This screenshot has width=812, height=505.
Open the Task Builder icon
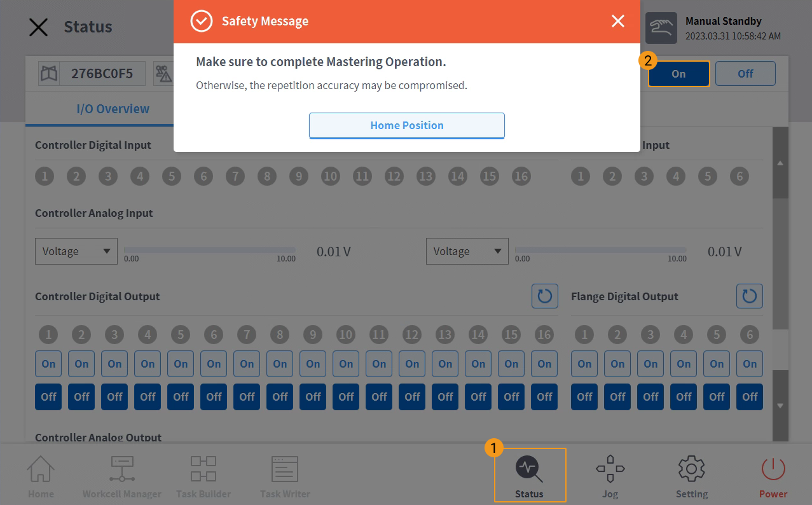click(203, 474)
